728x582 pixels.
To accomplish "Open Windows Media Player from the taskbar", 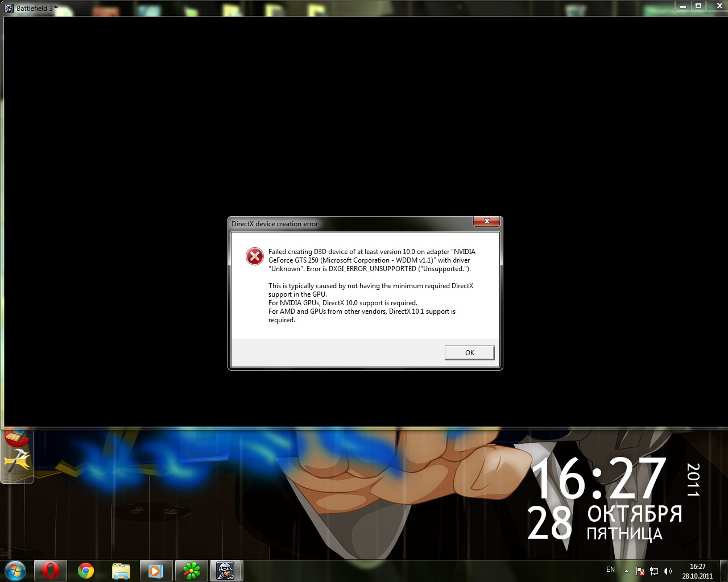I will [x=156, y=571].
